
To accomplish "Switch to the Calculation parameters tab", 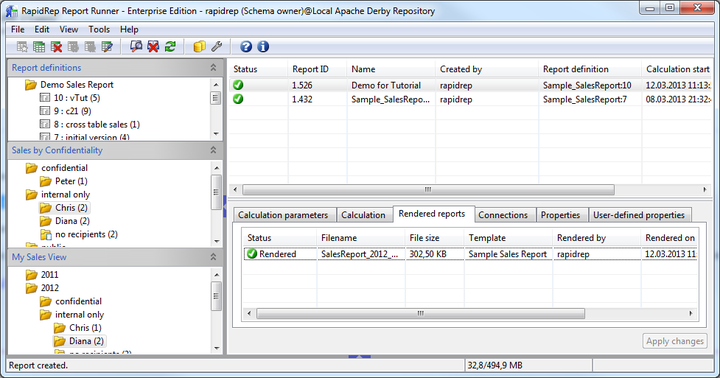I will 283,215.
